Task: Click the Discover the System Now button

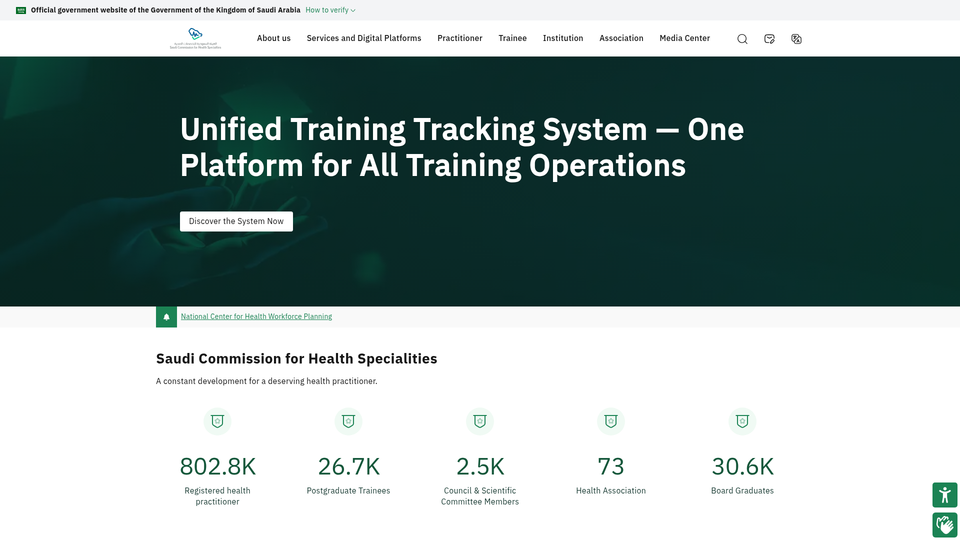Action: pyautogui.click(x=236, y=221)
